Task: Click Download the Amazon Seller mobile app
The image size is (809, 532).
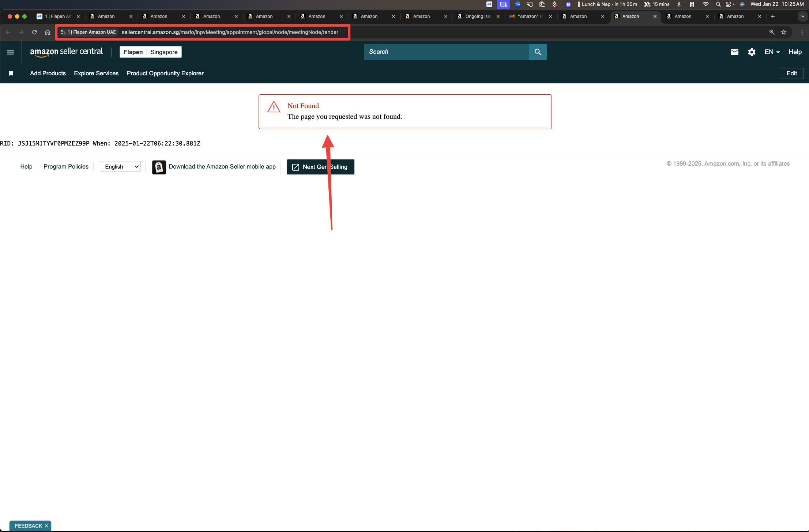Action: [222, 167]
